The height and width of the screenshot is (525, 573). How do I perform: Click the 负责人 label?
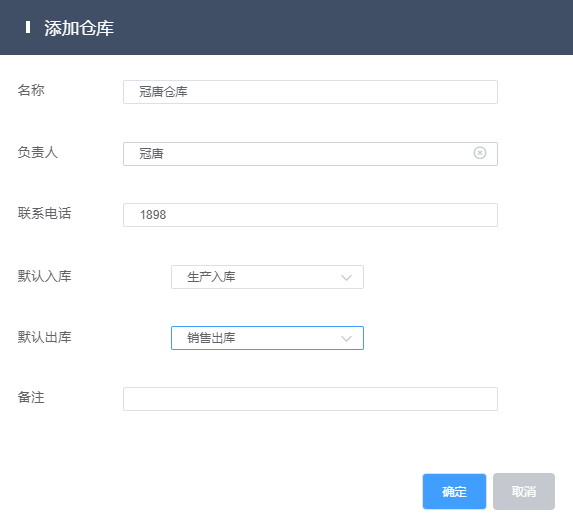[x=38, y=152]
